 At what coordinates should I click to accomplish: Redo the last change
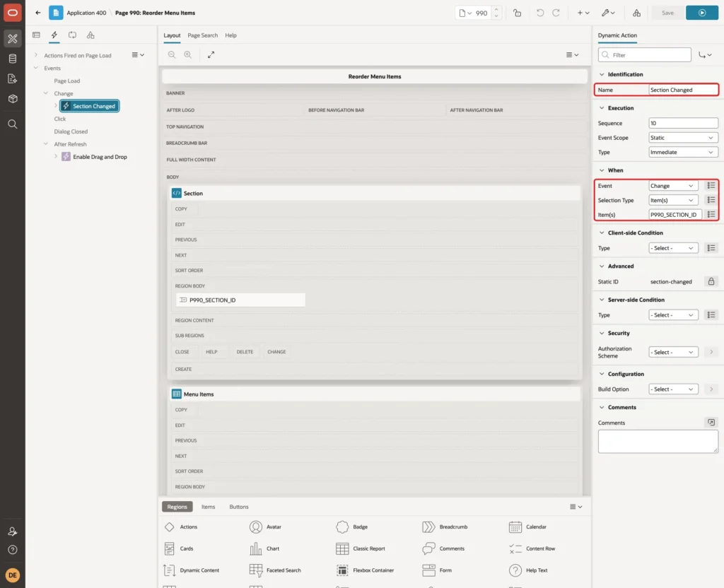[x=556, y=13]
